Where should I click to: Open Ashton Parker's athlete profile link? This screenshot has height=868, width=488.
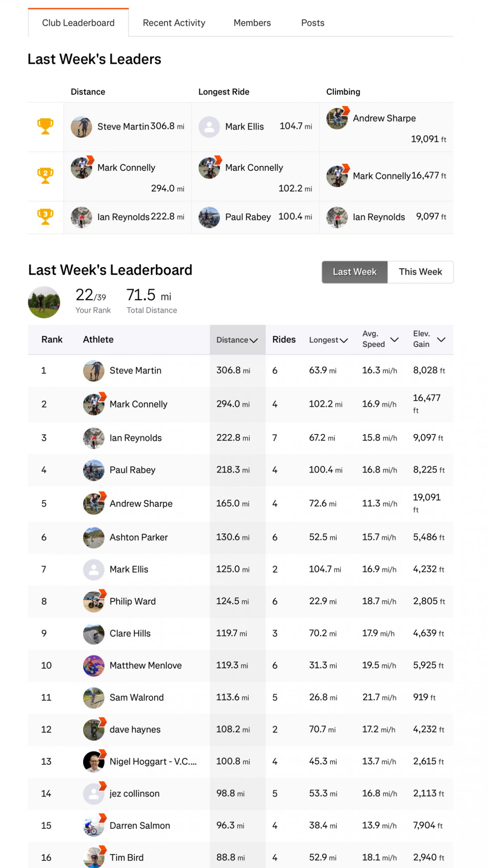tap(138, 537)
